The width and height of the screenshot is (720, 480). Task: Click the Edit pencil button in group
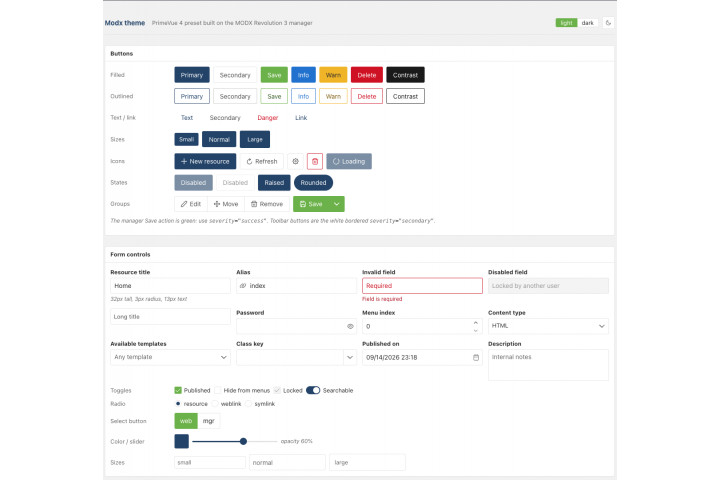click(191, 204)
